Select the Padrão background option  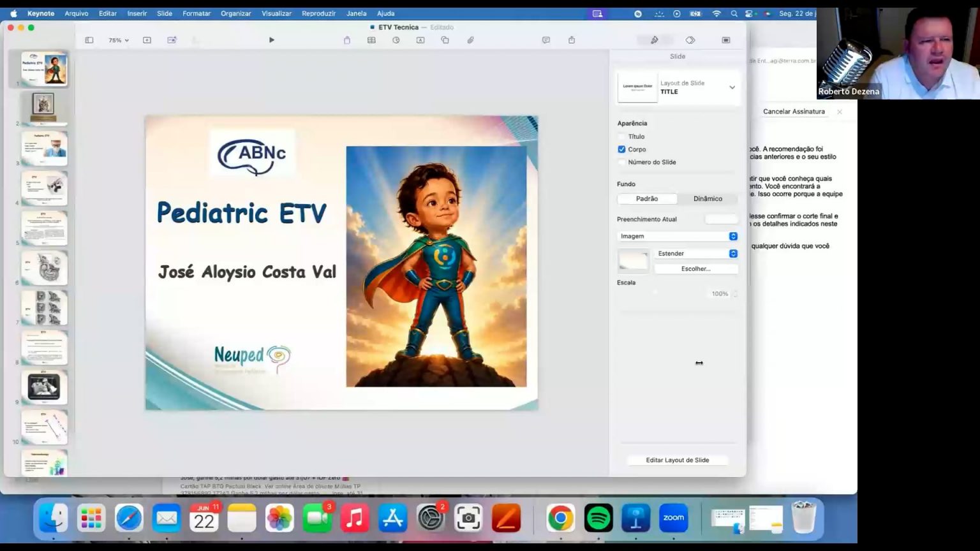(x=647, y=198)
